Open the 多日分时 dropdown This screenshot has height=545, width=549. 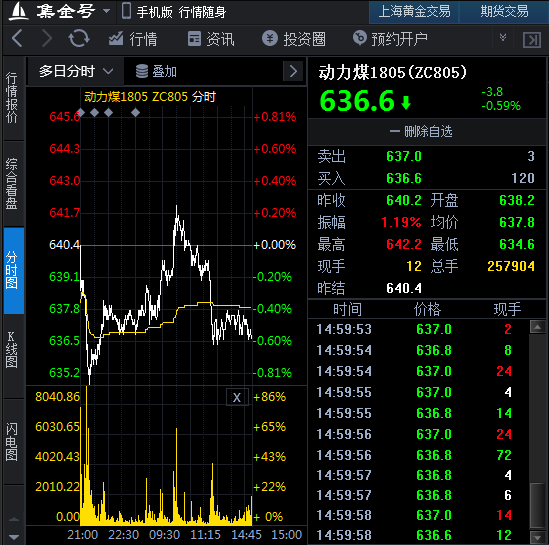coord(76,71)
